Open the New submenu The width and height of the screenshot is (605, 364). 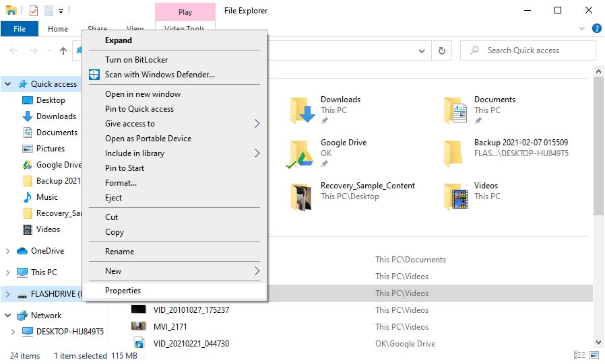tap(174, 271)
